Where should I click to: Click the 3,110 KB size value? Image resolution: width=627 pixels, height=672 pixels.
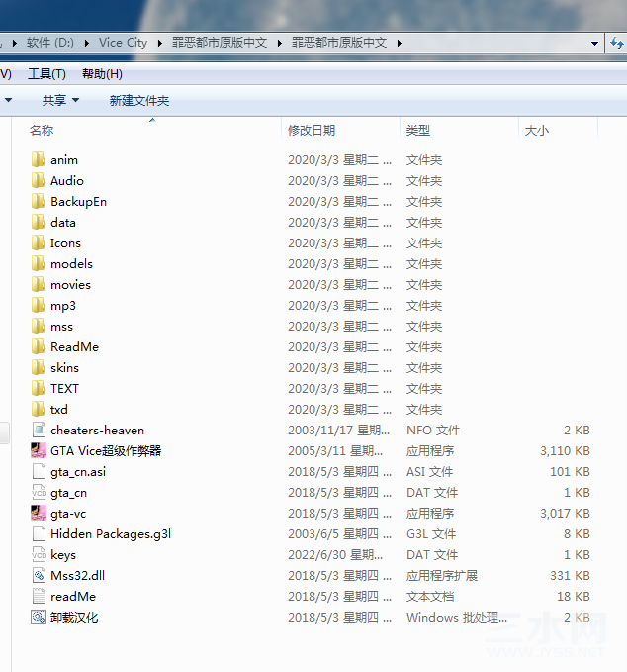565,451
